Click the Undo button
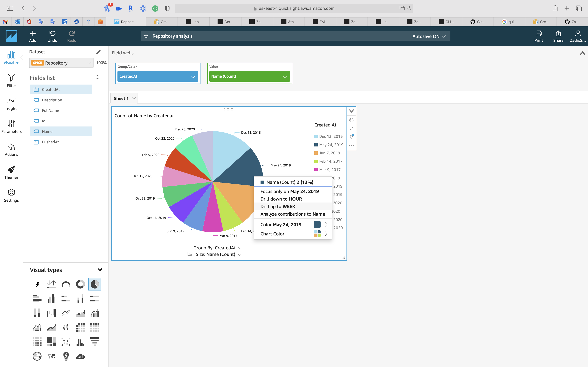 [x=52, y=36]
